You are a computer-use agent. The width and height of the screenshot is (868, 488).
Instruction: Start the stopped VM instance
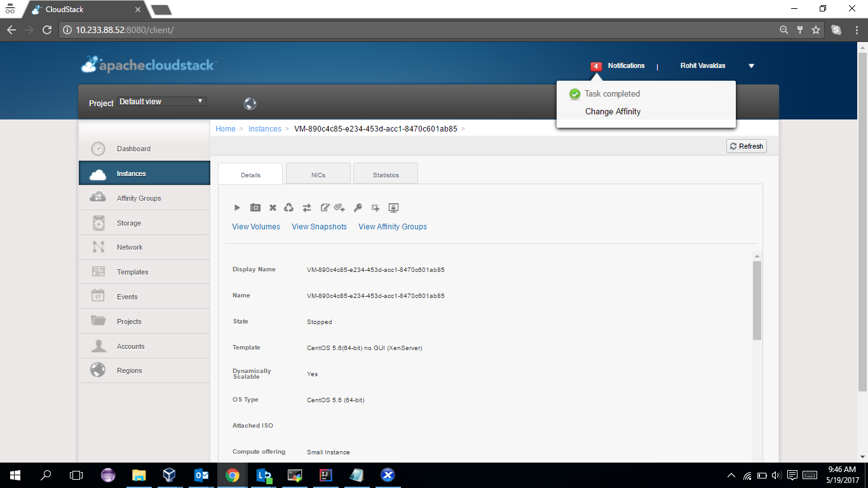(237, 208)
